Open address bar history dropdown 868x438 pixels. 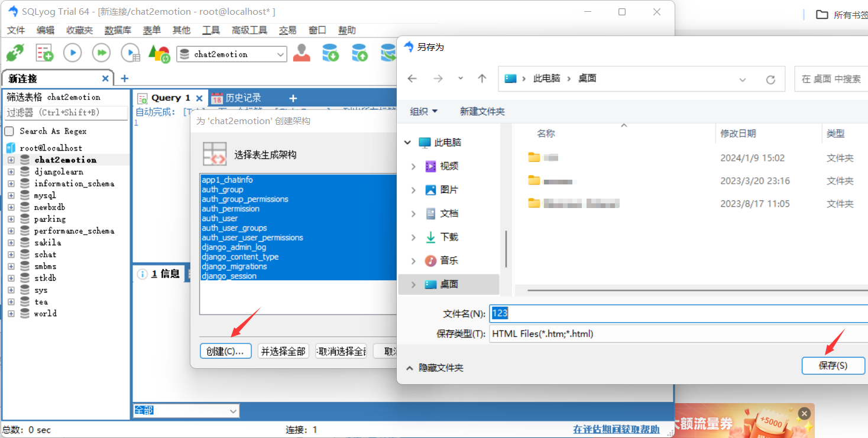743,79
